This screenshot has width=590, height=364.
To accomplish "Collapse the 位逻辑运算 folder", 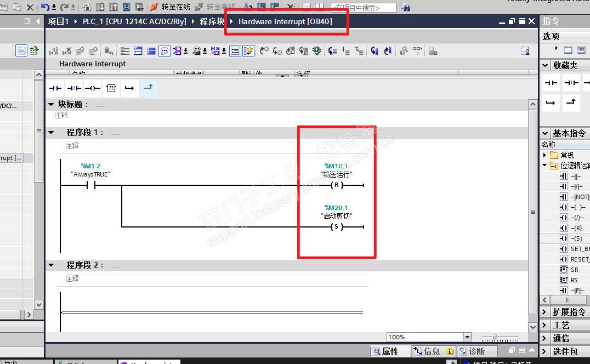I will point(544,165).
